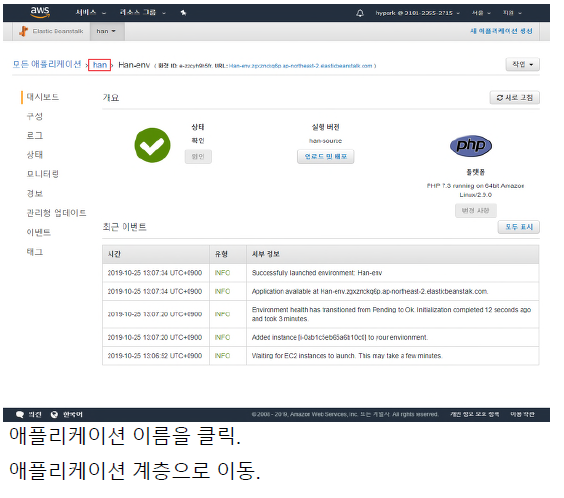Click the language globe icon
This screenshot has width=564, height=498.
54,415
